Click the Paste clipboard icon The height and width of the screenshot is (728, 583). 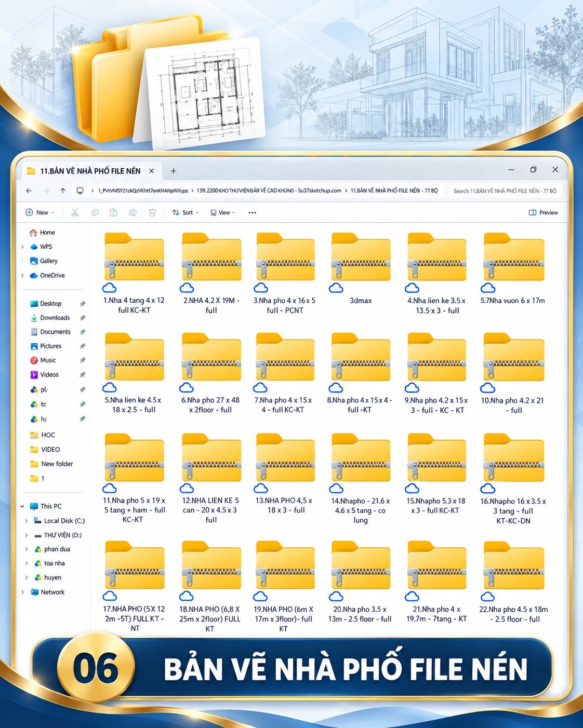coord(113,212)
